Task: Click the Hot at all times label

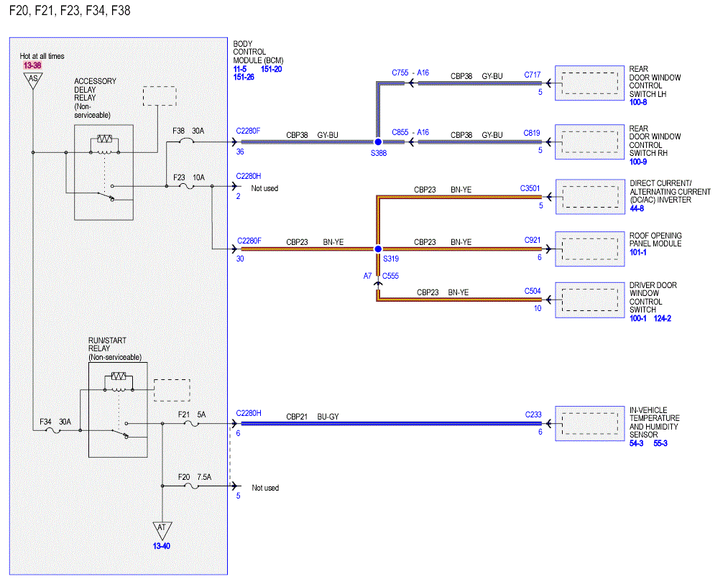Action: tap(42, 56)
